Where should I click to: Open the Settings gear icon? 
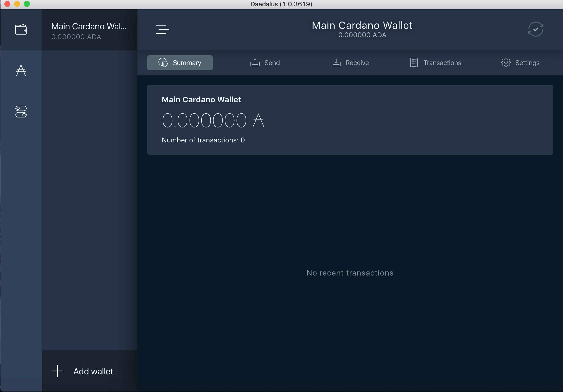[506, 62]
